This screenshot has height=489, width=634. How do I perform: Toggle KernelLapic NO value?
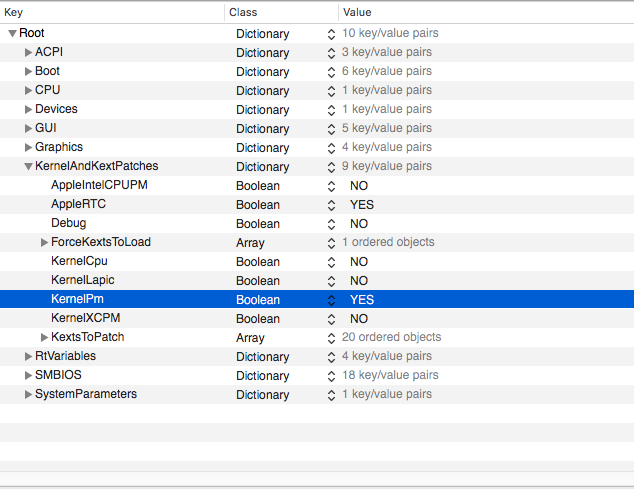359,281
